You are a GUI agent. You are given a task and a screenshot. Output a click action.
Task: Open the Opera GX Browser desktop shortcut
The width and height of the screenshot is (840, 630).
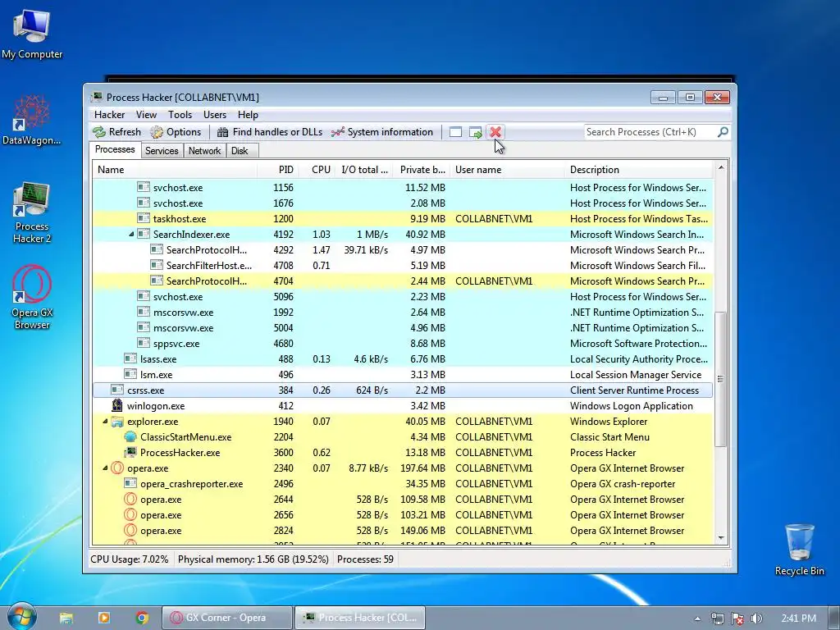(x=32, y=297)
